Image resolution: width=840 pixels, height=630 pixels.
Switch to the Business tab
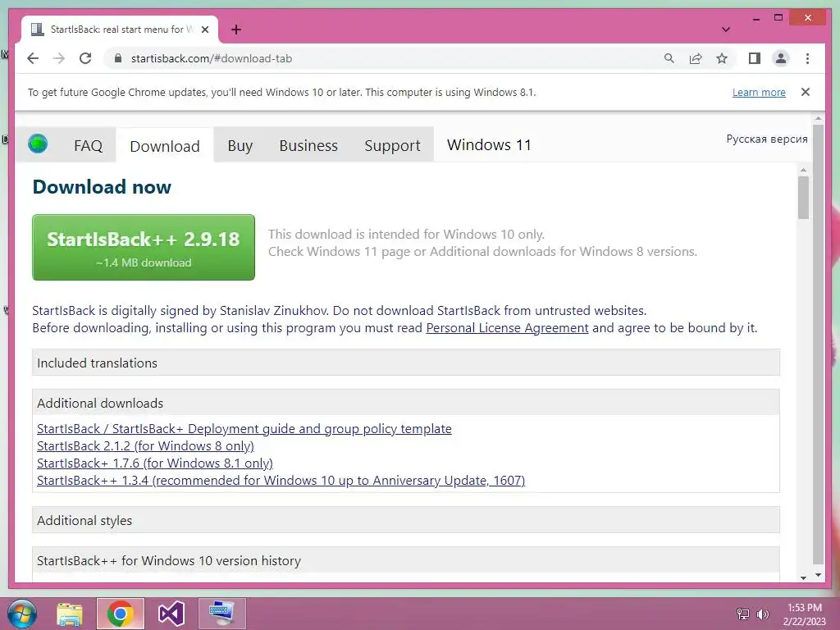click(308, 145)
